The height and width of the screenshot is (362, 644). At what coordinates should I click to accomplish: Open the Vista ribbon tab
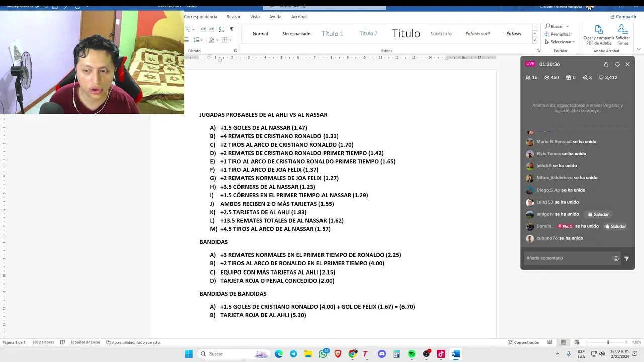coord(255,17)
